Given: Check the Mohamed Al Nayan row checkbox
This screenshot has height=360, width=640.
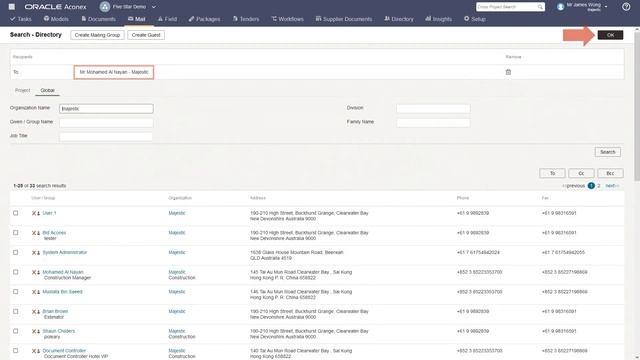Looking at the screenshot, I should pos(16,272).
